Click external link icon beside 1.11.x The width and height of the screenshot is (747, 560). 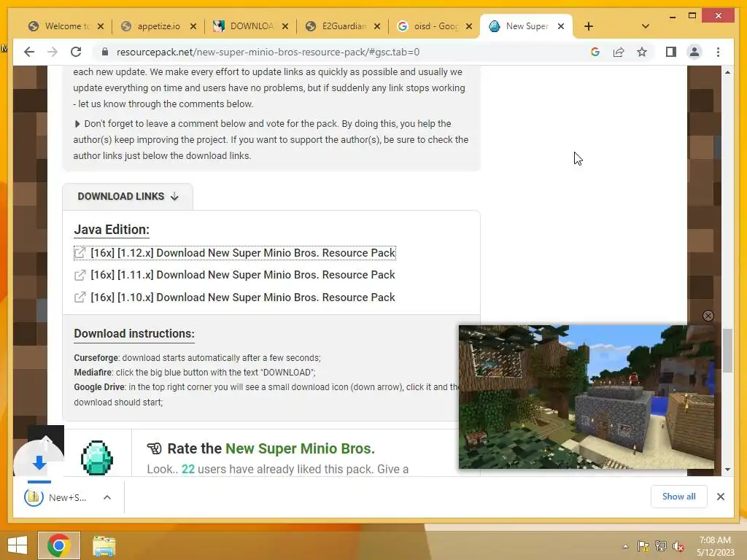point(80,275)
